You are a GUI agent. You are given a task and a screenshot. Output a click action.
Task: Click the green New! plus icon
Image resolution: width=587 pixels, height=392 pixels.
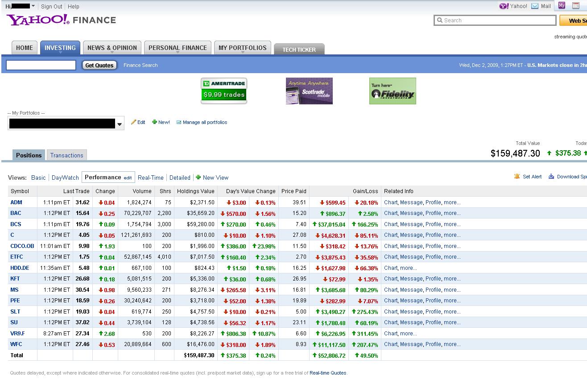pos(153,122)
